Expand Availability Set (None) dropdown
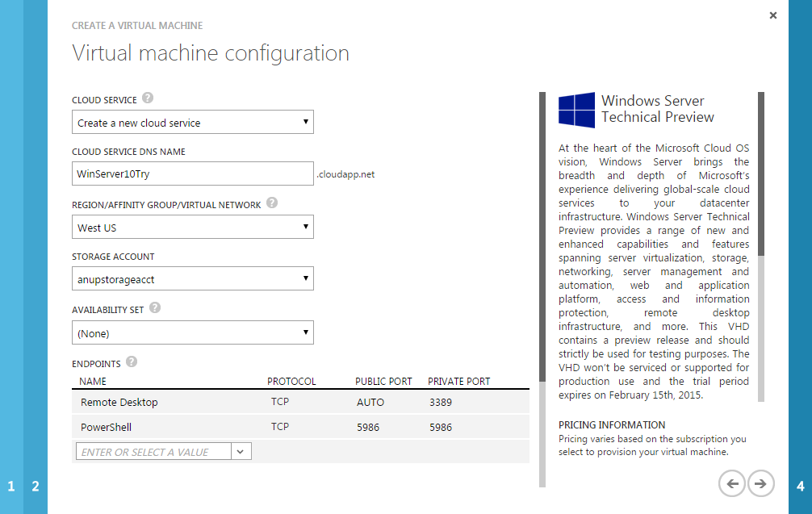This screenshot has width=812, height=514. 192,332
